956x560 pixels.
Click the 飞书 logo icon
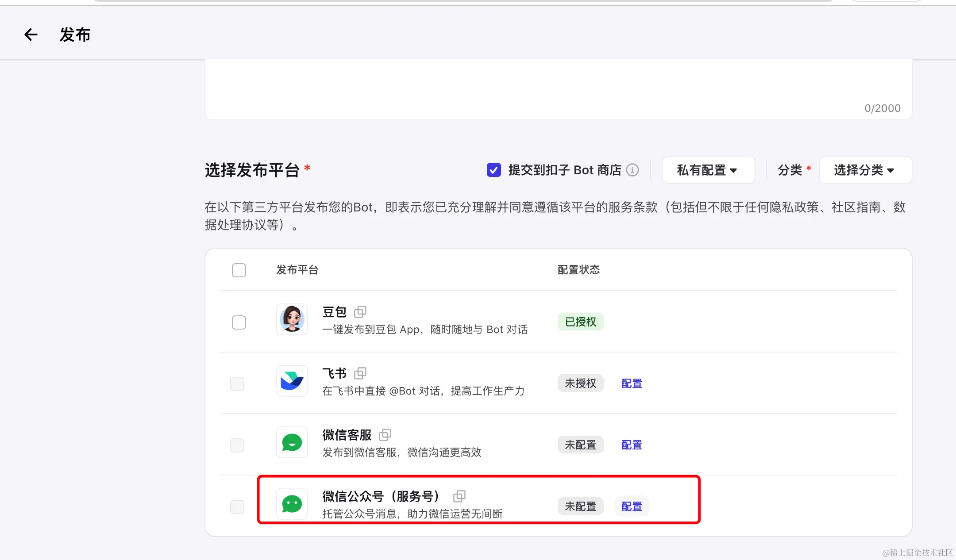(292, 381)
